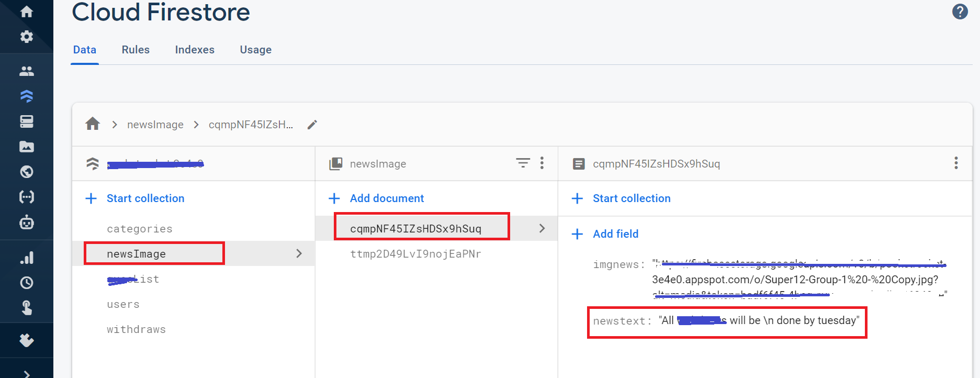Viewport: 980px width, 378px height.
Task: Edit the document path with pencil icon
Action: (312, 125)
